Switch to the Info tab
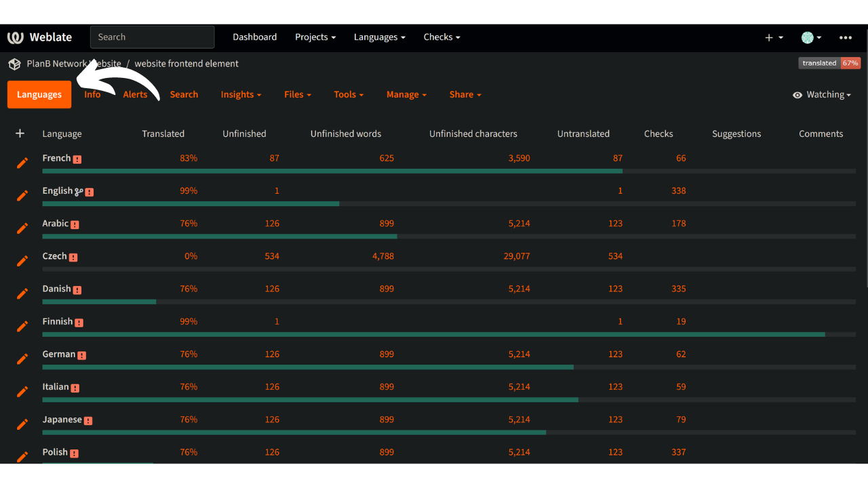Image resolution: width=868 pixels, height=488 pixels. (x=92, y=95)
